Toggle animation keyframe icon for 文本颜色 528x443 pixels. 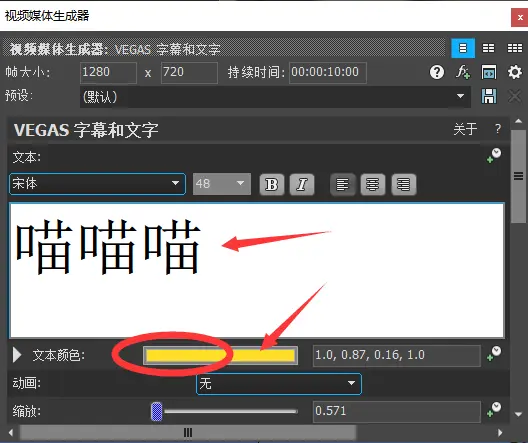coord(494,353)
